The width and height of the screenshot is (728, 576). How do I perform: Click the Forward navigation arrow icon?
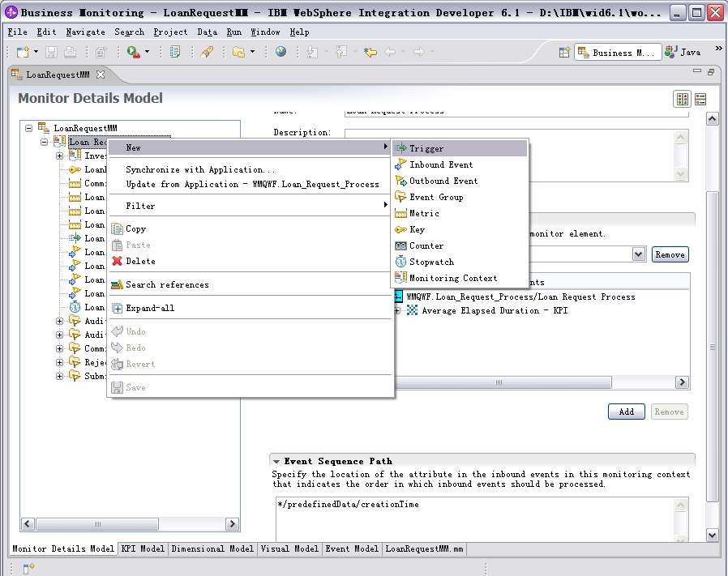(419, 52)
